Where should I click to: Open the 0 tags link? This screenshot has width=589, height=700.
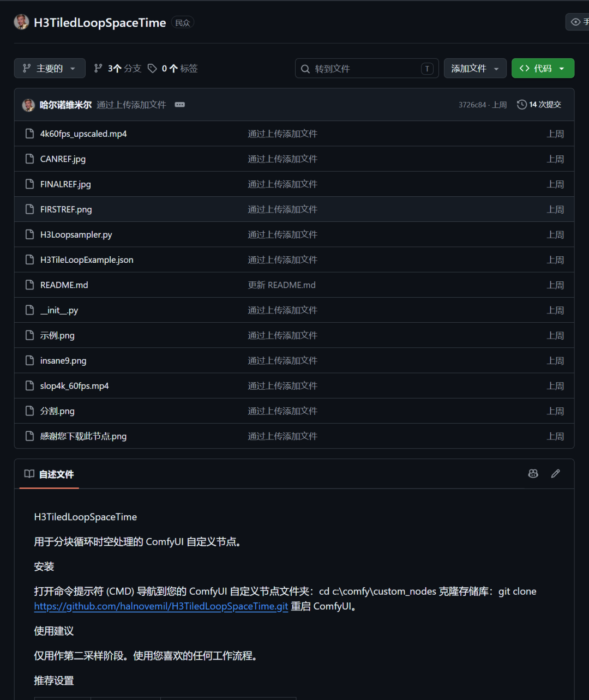coord(172,68)
